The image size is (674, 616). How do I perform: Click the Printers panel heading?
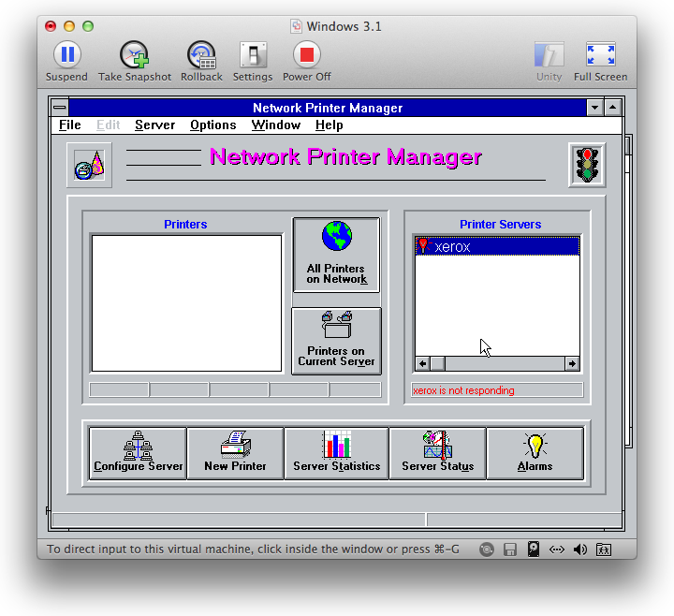tap(185, 225)
